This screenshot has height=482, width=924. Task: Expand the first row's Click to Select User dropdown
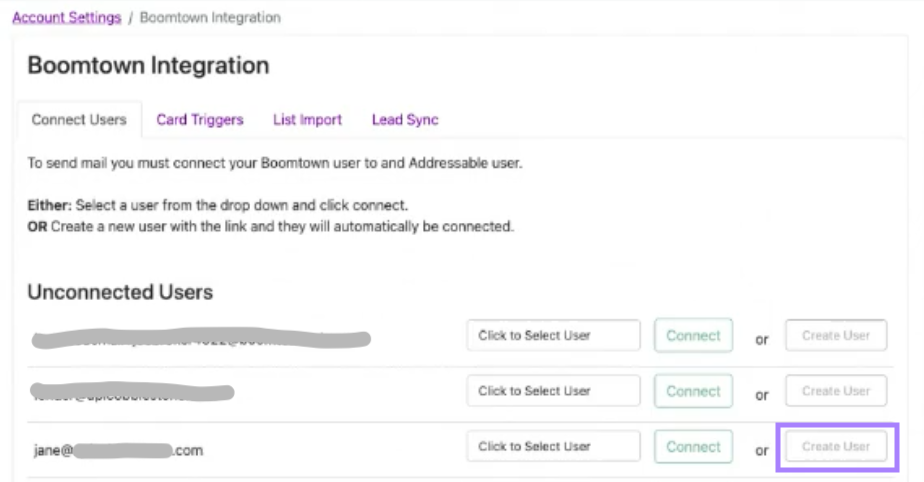[x=553, y=336]
